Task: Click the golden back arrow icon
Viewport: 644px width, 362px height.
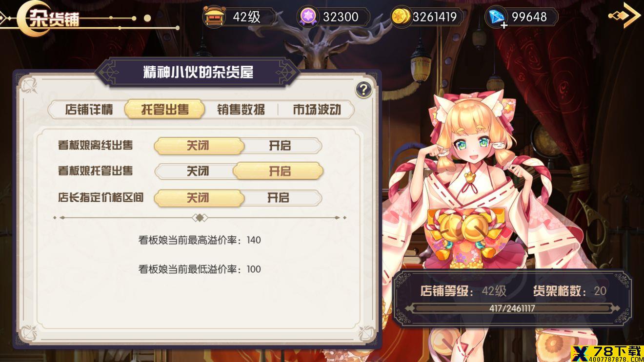Action: tap(625, 16)
